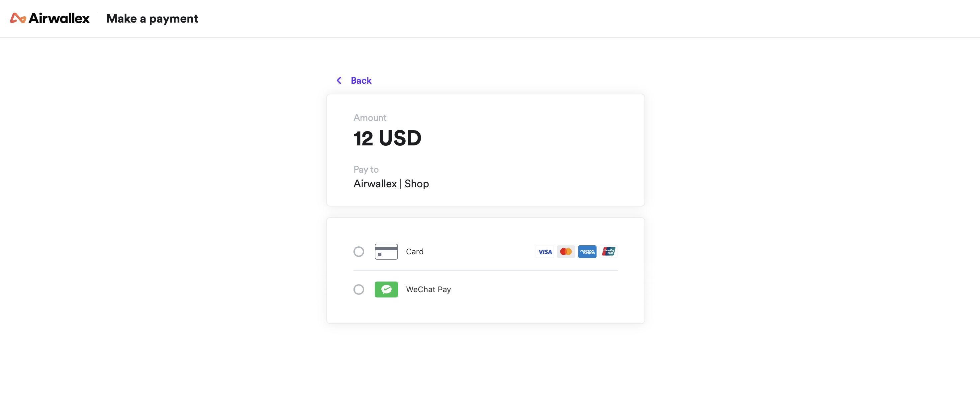Collapse the payment options card panel

[485, 270]
